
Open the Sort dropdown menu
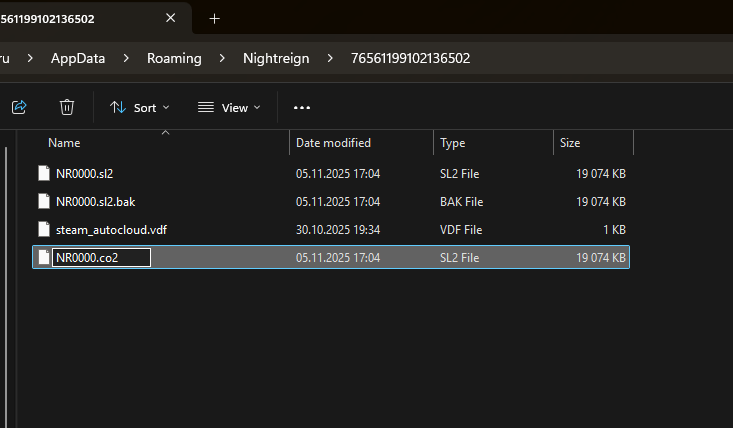[139, 107]
